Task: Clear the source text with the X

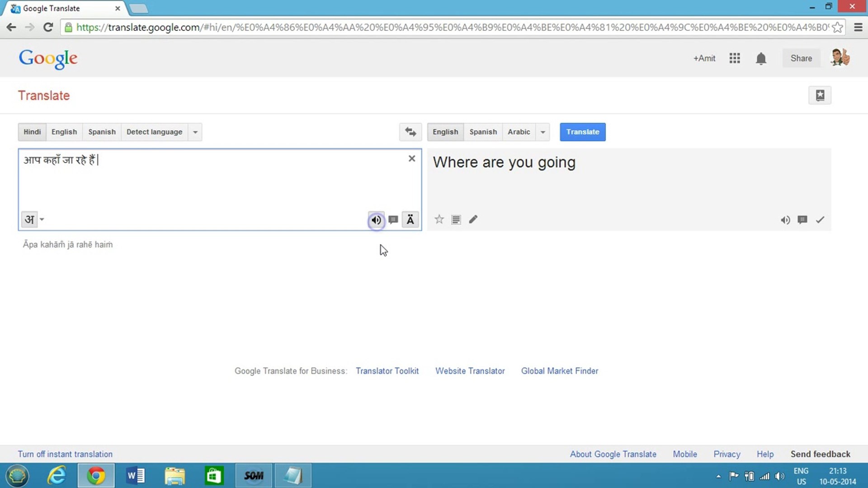Action: point(411,159)
